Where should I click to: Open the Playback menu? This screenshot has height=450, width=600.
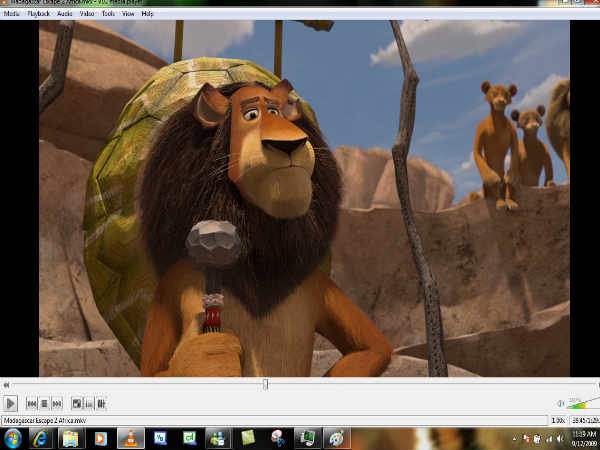point(38,14)
